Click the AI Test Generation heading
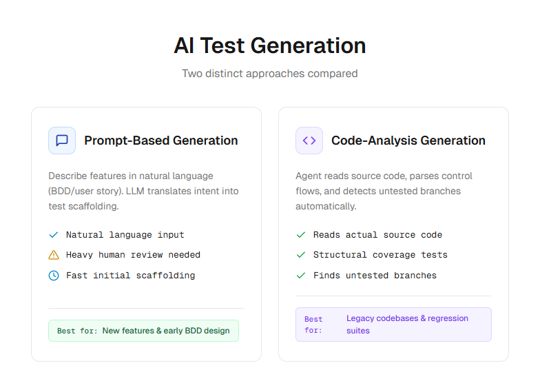The image size is (540, 392). pos(270,45)
